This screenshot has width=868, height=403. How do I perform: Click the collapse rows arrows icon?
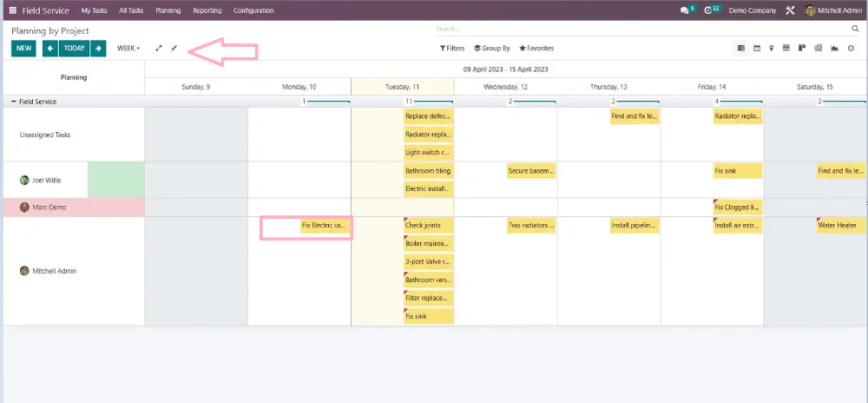(x=174, y=49)
